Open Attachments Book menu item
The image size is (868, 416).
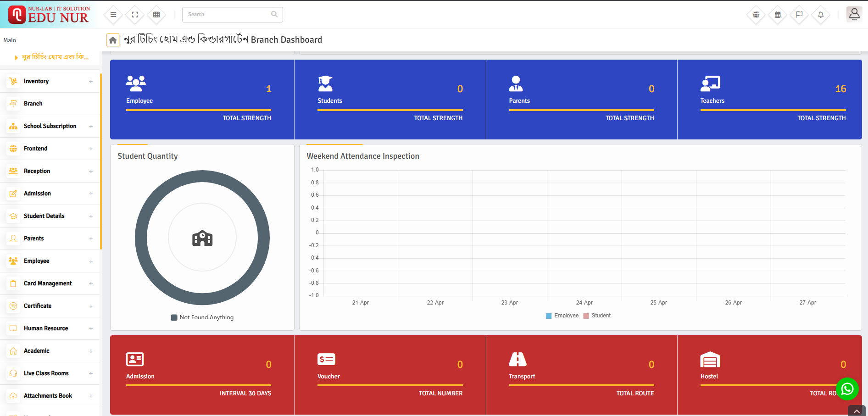point(50,396)
